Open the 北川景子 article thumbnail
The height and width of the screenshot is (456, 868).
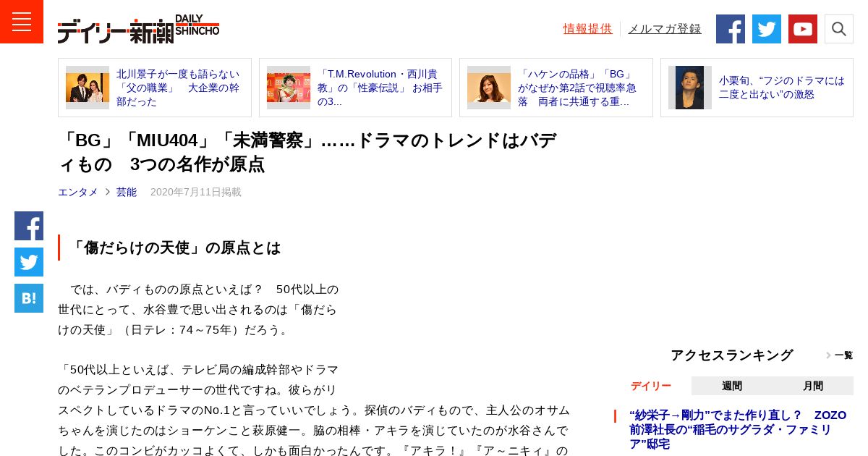click(x=88, y=88)
